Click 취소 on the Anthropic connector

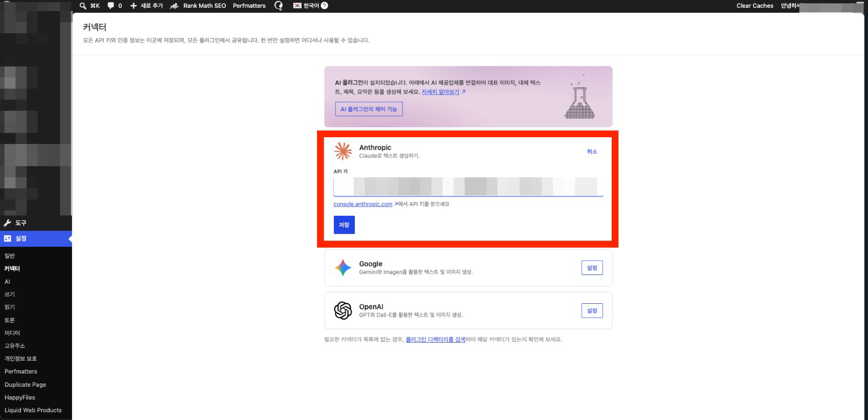tap(592, 152)
